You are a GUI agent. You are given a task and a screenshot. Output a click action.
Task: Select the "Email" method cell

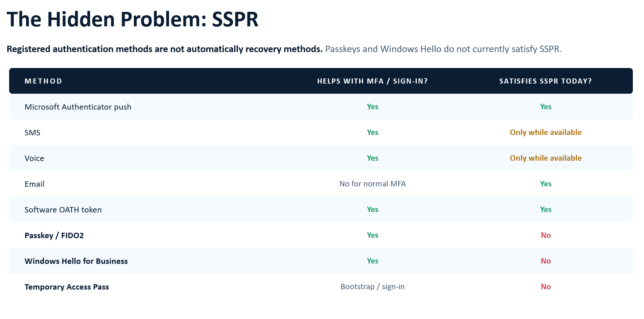coord(34,184)
